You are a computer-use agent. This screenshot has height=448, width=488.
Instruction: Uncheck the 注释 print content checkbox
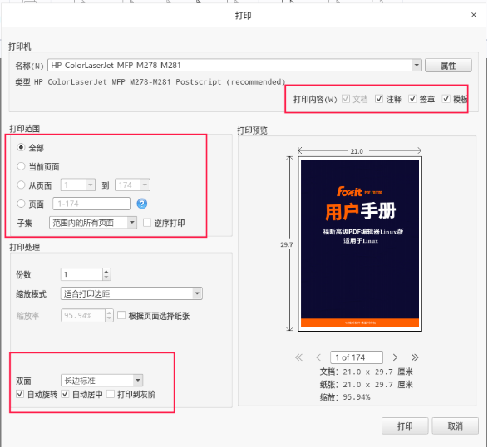[379, 99]
